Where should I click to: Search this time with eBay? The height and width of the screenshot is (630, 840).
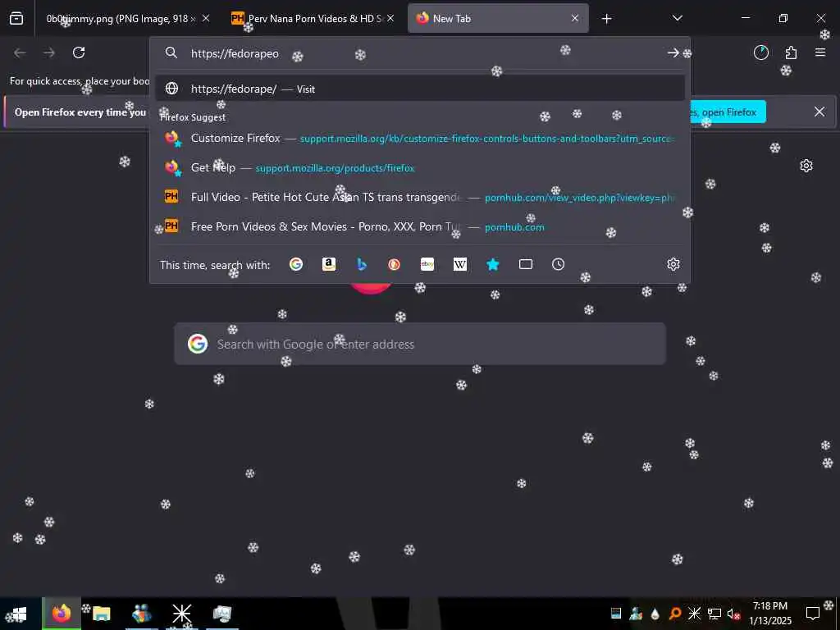pos(427,264)
